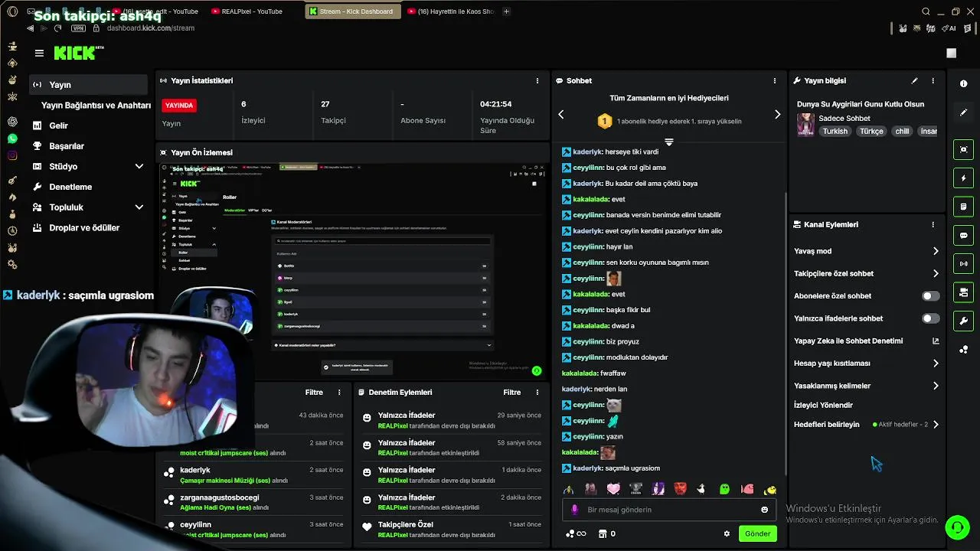The width and height of the screenshot is (980, 551).
Task: Toggle Abonelere özel sohbet switch
Action: (930, 296)
